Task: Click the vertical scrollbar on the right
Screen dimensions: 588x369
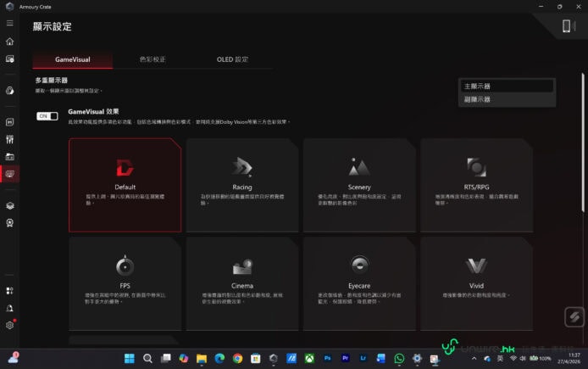Action: pos(583,143)
